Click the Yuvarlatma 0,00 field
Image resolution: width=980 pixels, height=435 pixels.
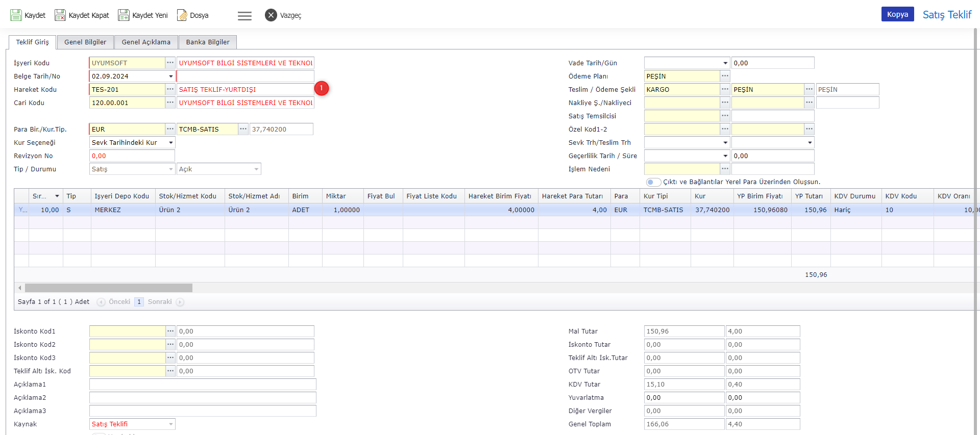tap(684, 397)
